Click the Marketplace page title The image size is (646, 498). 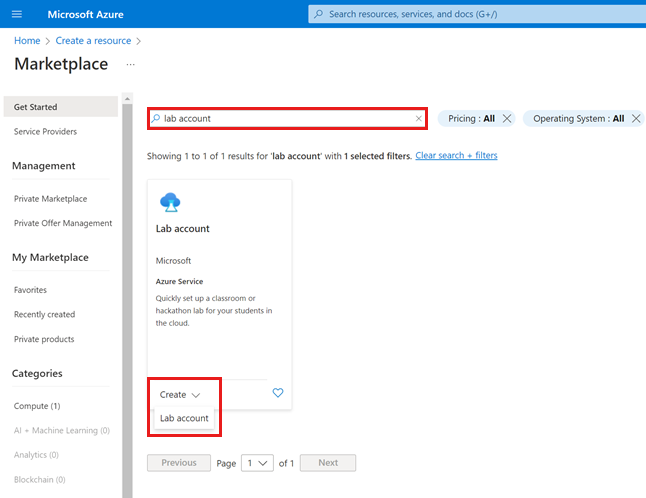tap(61, 64)
